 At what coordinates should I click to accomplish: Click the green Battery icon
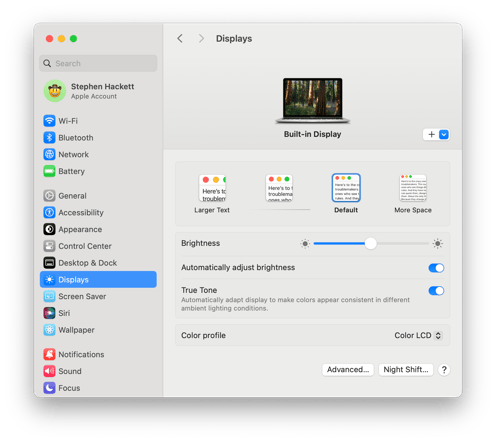pyautogui.click(x=49, y=171)
